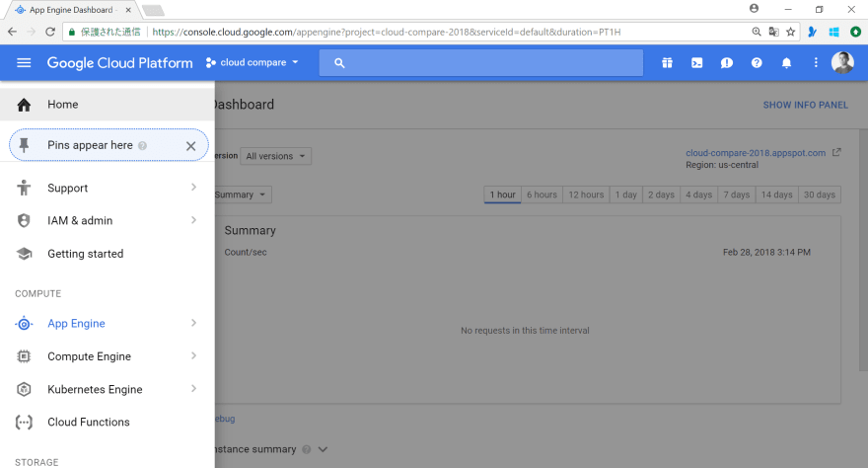Click the Support person icon
Image resolution: width=868 pixels, height=468 pixels.
coord(24,188)
